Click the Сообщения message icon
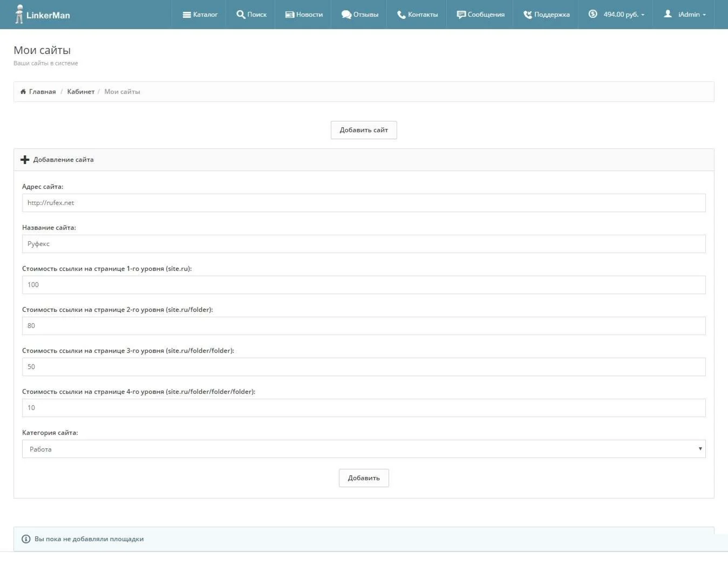Image resolution: width=728 pixels, height=573 pixels. (461, 15)
